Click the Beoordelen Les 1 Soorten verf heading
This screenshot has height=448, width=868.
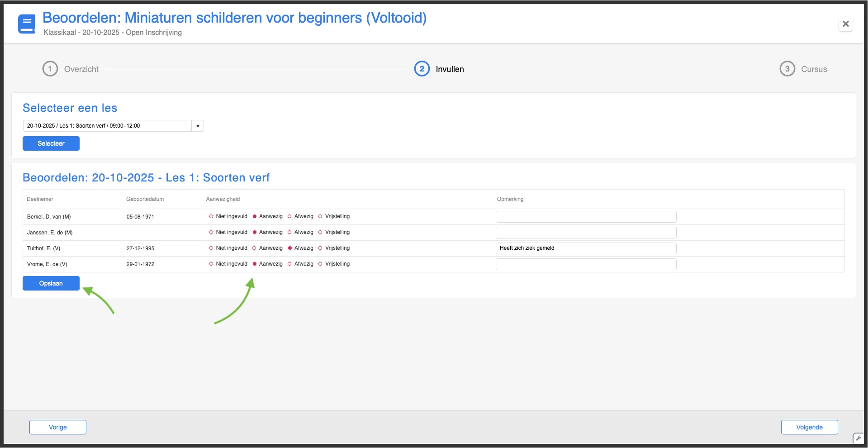146,177
